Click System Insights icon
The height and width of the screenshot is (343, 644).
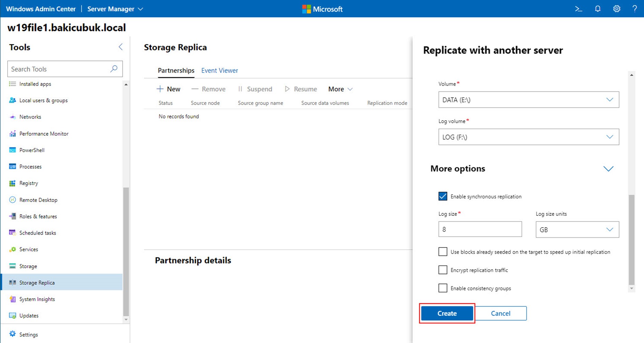tap(12, 299)
